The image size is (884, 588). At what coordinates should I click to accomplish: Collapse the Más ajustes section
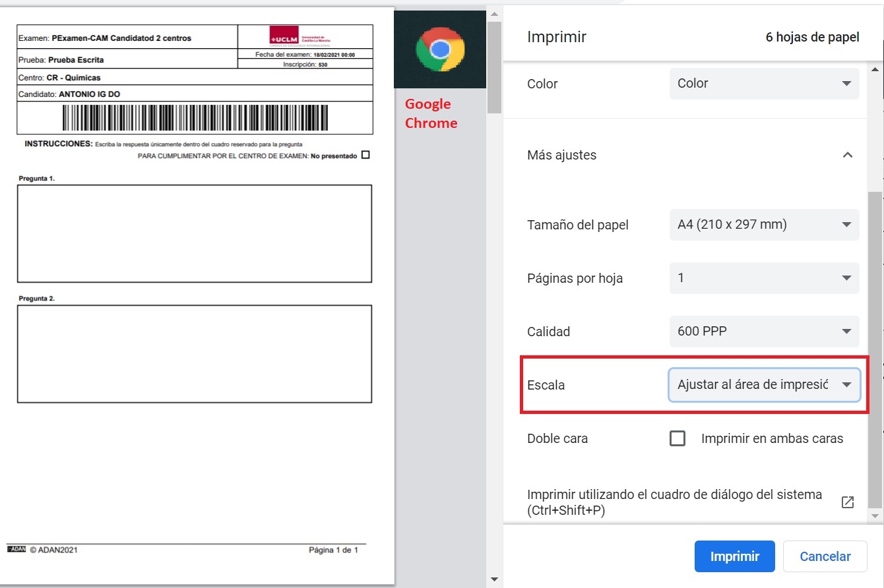(848, 155)
